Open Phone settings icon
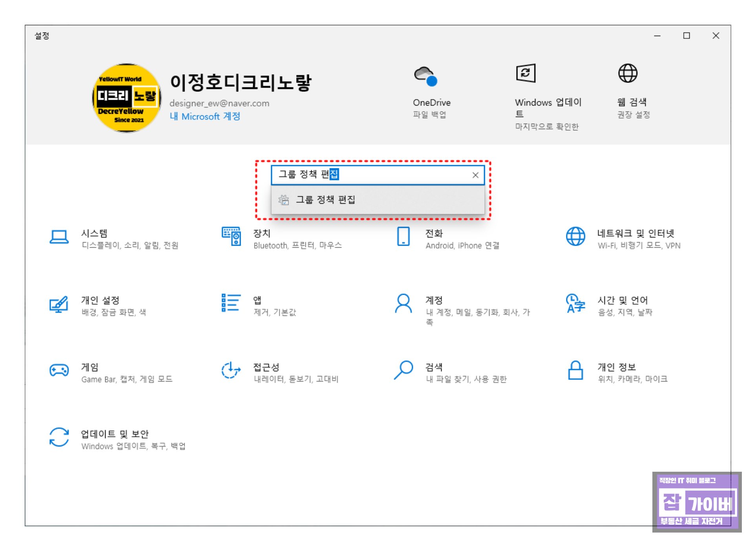The image size is (756, 551). pyautogui.click(x=403, y=236)
